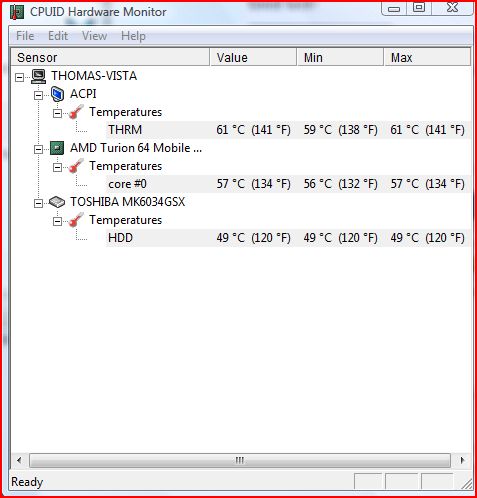Click the Max column header

[x=427, y=57]
